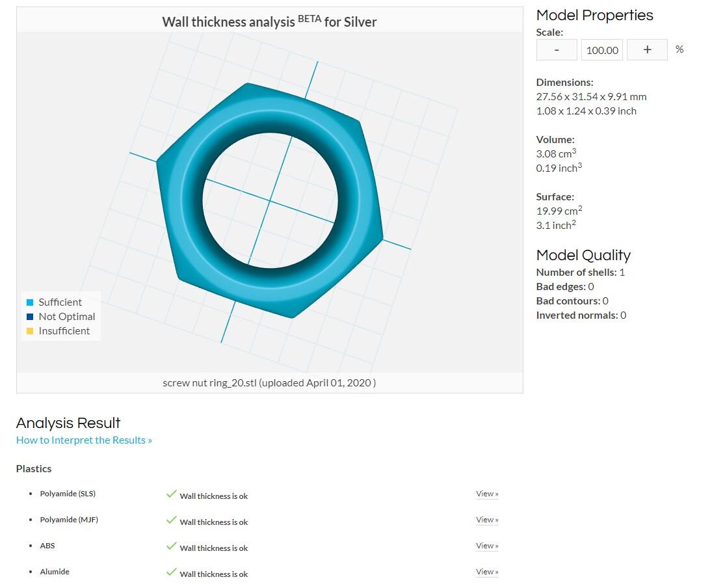Click the Insufficient yellow legend swatch

[30, 331]
